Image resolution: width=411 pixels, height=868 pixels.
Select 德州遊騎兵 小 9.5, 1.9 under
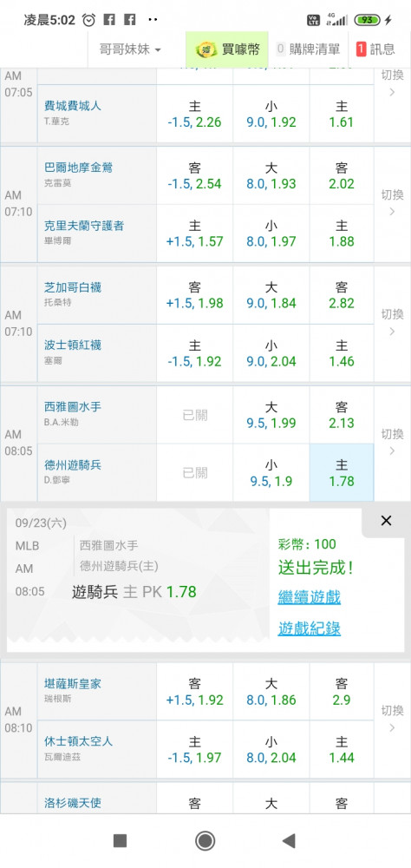pyautogui.click(x=271, y=473)
